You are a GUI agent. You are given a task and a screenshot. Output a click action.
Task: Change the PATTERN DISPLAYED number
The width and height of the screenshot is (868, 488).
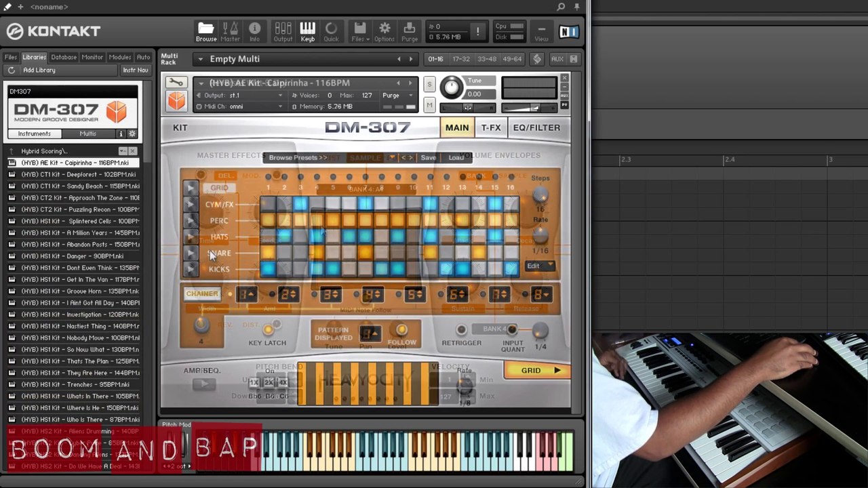pyautogui.click(x=370, y=333)
